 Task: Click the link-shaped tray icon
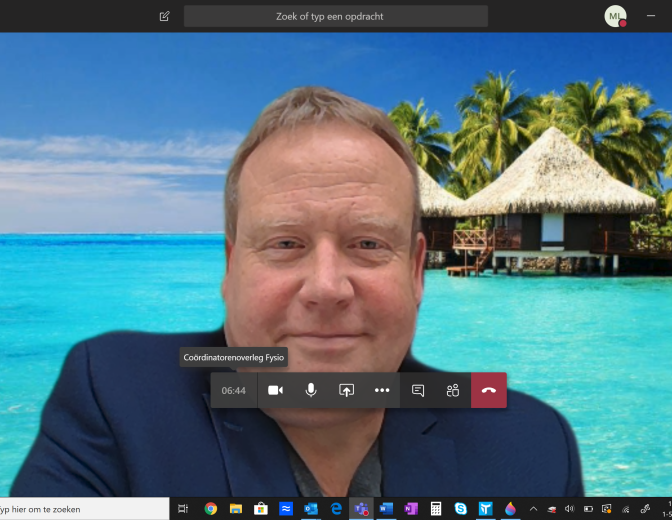pyautogui.click(x=645, y=509)
